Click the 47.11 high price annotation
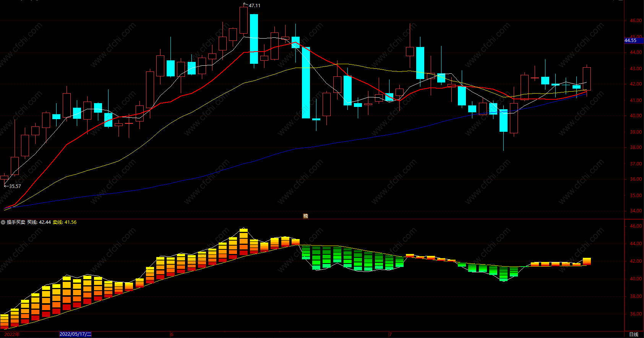Image resolution: width=644 pixels, height=338 pixels. point(255,6)
